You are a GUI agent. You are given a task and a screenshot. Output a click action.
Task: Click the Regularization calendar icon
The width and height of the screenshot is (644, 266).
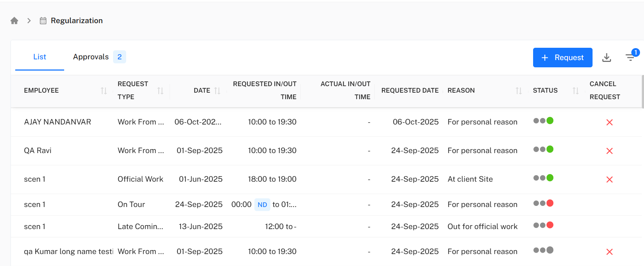pyautogui.click(x=43, y=21)
